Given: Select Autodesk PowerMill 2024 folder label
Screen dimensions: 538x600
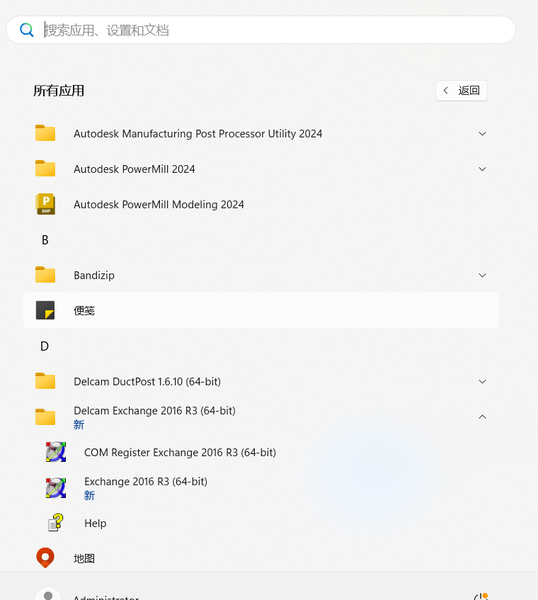Looking at the screenshot, I should click(134, 169).
